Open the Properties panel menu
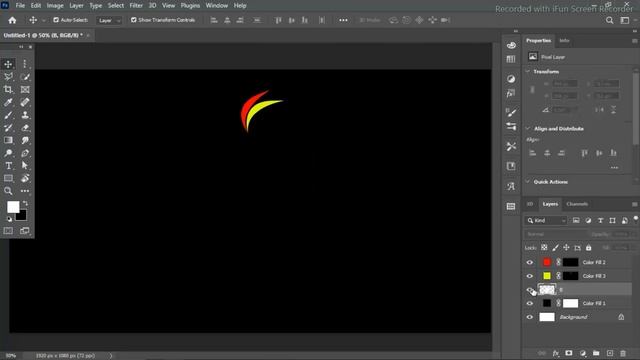The height and width of the screenshot is (360, 640). (x=634, y=41)
